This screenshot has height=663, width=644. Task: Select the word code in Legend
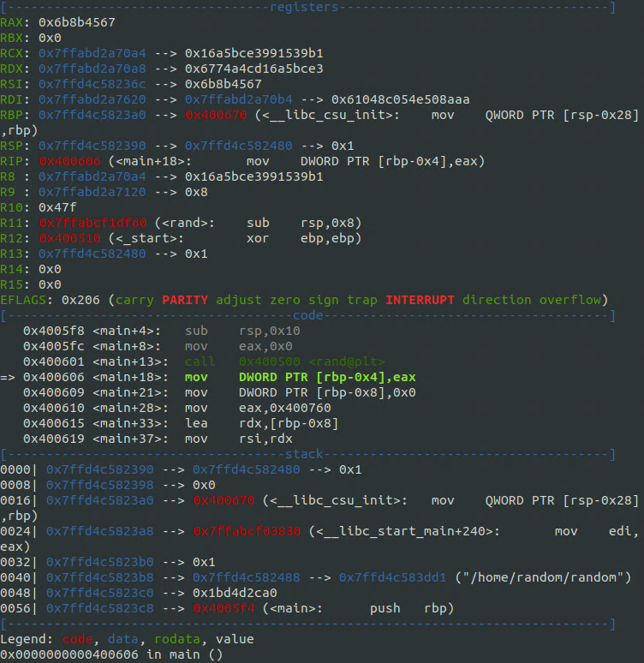77,639
